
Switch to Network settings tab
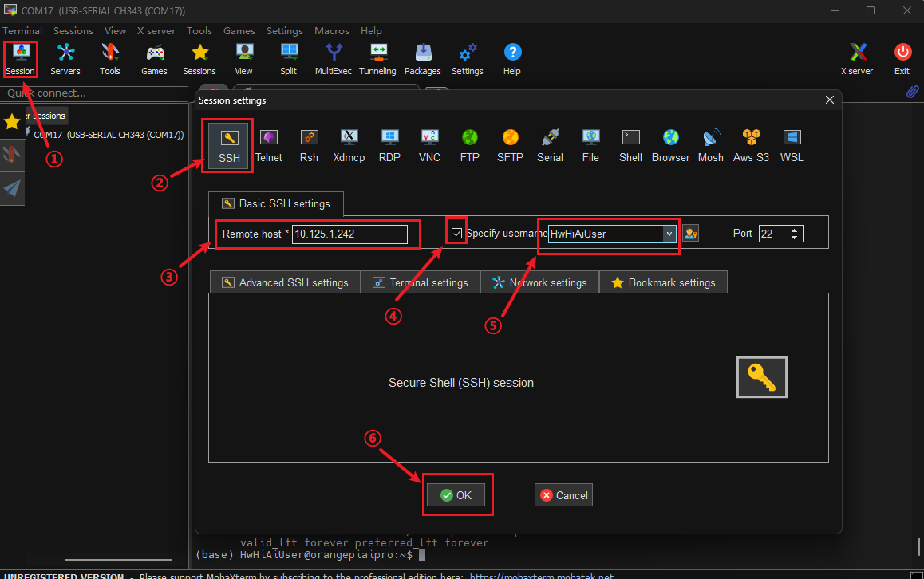click(x=539, y=283)
